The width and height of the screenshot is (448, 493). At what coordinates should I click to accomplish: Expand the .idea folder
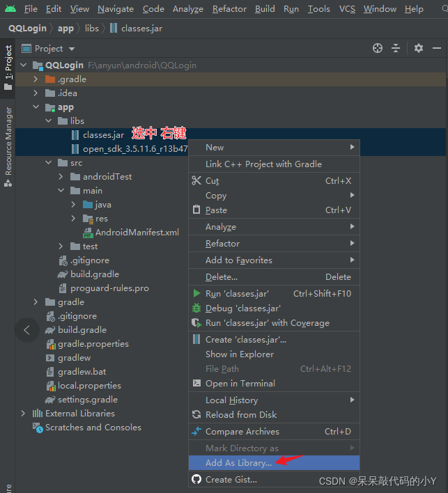click(36, 93)
